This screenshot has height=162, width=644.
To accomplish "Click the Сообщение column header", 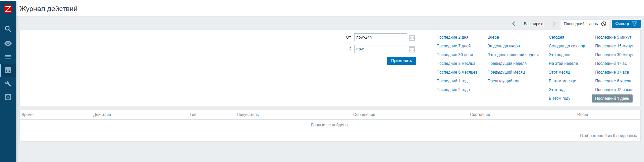I will click(364, 115).
